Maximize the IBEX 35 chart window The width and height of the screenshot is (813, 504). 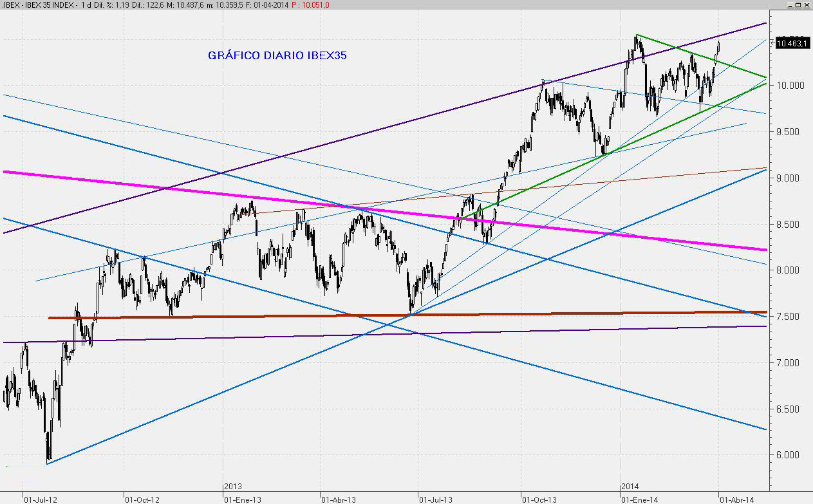798,5
